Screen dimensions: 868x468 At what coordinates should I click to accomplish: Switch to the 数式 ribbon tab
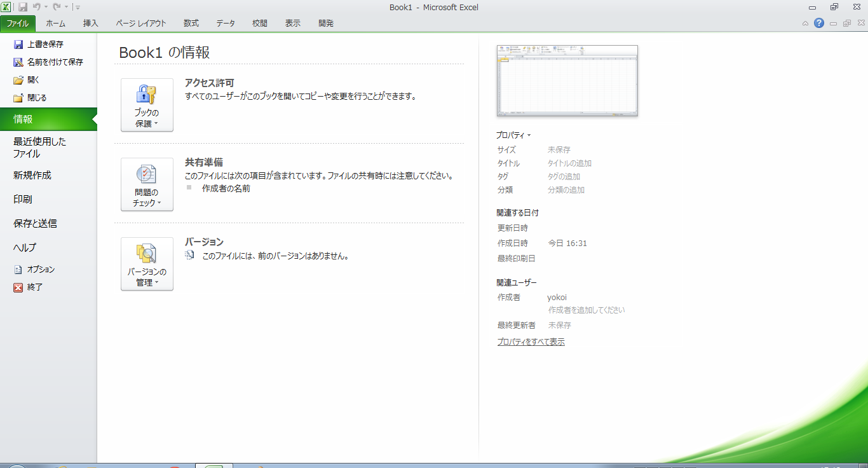(x=191, y=24)
